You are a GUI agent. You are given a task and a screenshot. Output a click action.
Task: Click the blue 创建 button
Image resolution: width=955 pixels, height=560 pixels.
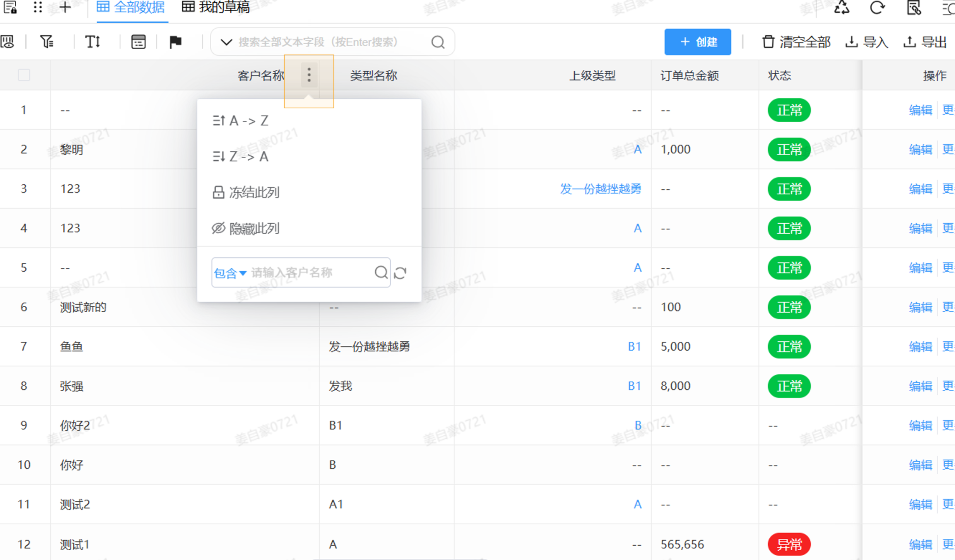(698, 42)
